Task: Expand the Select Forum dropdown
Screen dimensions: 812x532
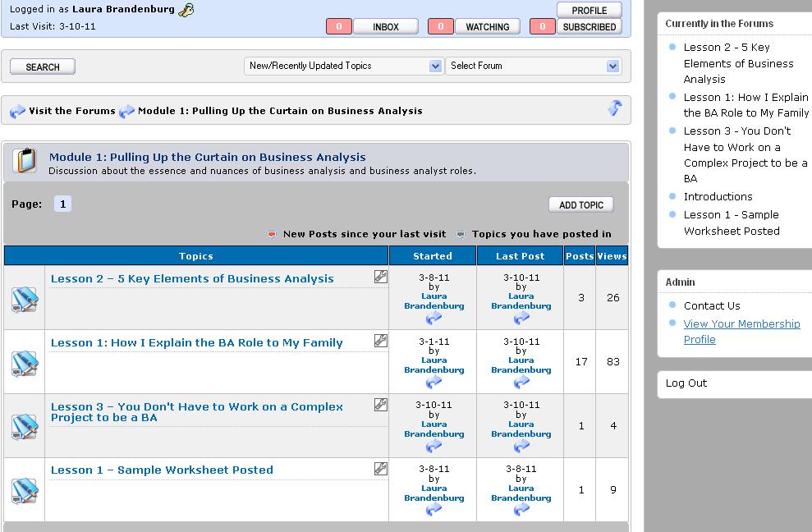Action: tap(532, 66)
